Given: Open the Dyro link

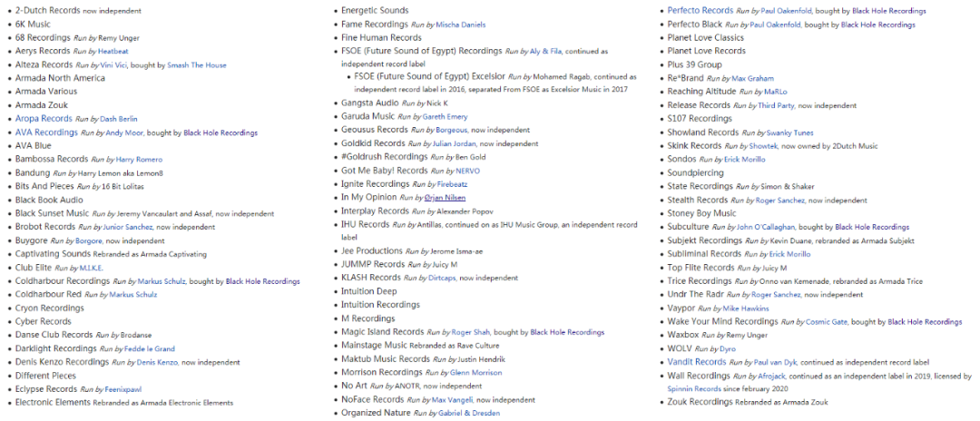Looking at the screenshot, I should click(728, 349).
